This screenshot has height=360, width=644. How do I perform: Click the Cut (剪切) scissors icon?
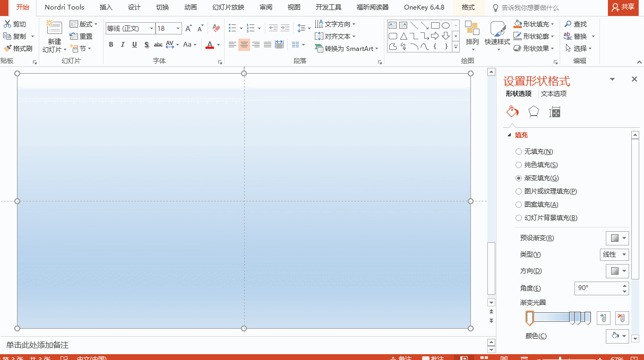[x=7, y=24]
